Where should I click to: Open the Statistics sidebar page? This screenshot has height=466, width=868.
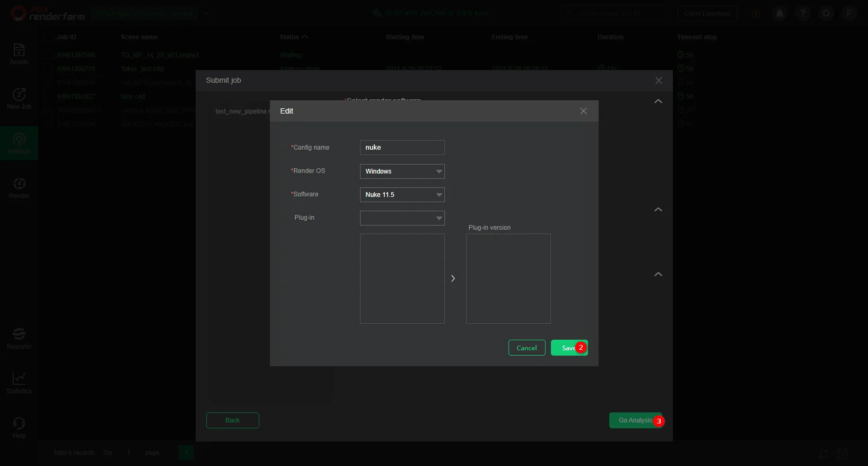[19, 383]
